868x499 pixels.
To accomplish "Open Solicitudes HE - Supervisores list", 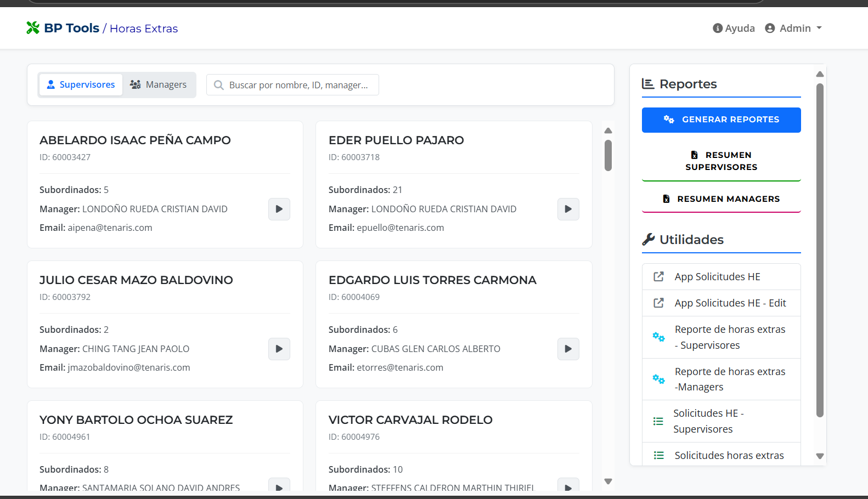I will pyautogui.click(x=722, y=421).
